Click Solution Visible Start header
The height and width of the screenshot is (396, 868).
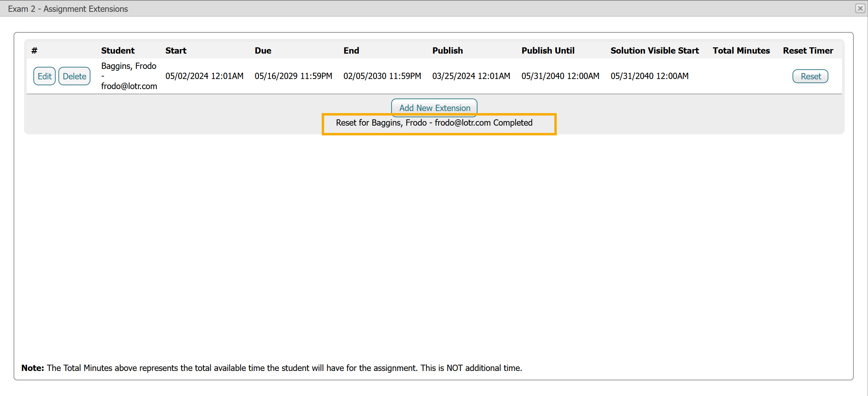click(x=654, y=50)
